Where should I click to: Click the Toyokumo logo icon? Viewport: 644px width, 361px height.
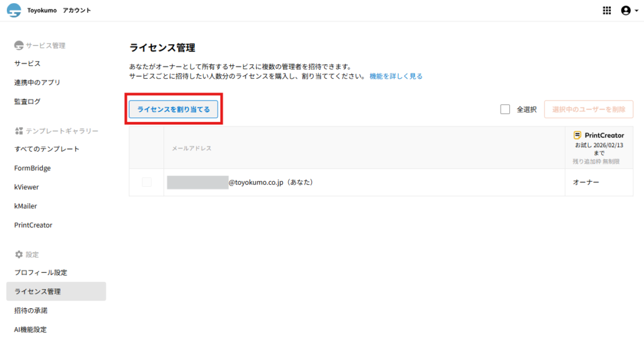[x=14, y=10]
